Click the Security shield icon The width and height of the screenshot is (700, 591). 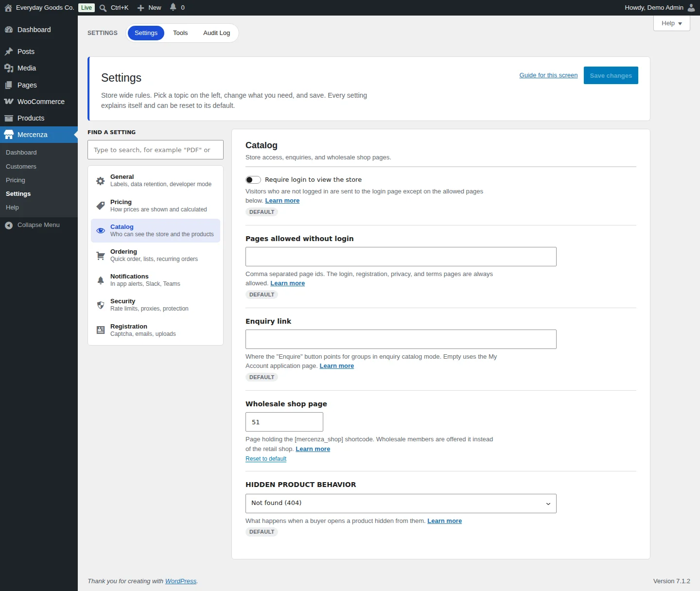coord(101,305)
